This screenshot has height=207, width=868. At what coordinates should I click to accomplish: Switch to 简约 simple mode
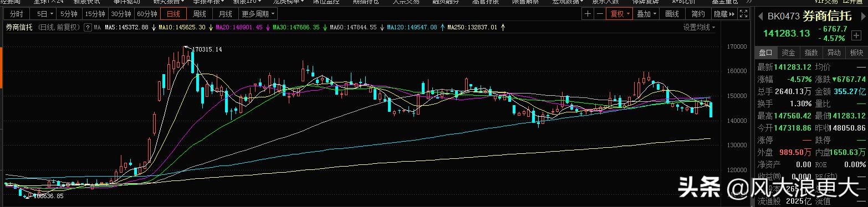tap(698, 14)
